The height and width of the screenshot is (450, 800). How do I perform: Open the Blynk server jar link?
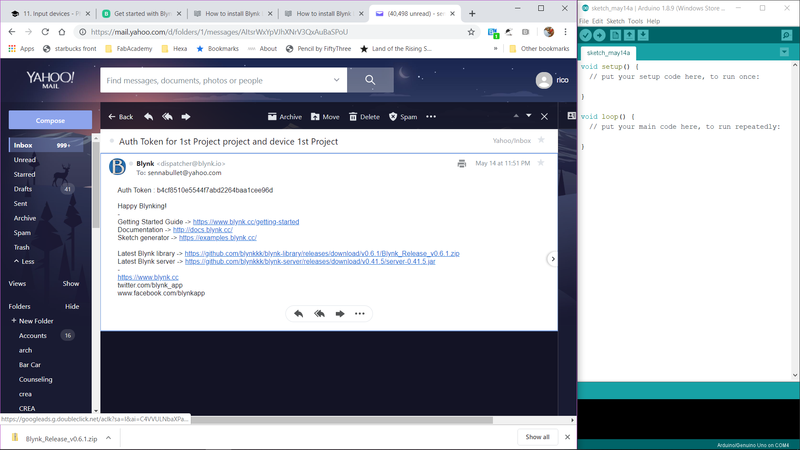coord(310,261)
